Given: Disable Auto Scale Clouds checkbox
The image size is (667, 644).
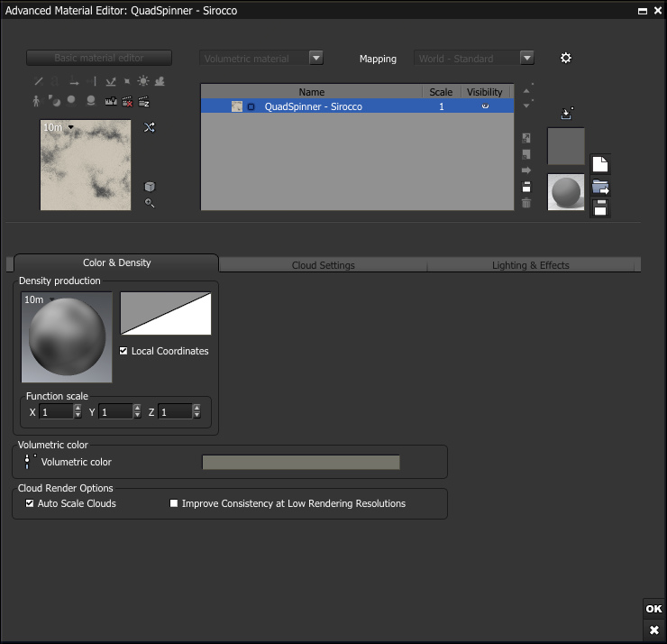Looking at the screenshot, I should pos(30,503).
